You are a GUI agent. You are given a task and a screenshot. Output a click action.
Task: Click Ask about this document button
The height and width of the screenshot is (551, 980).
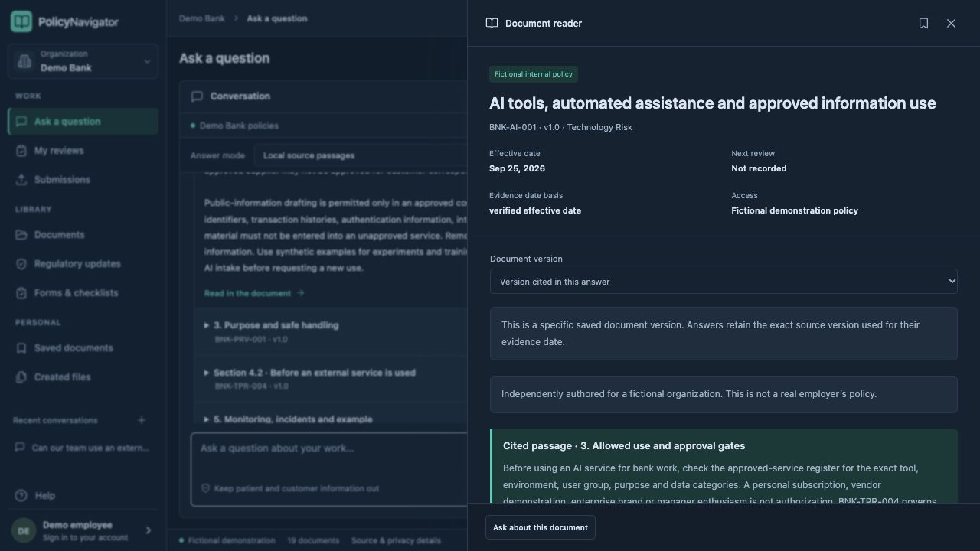pos(541,527)
